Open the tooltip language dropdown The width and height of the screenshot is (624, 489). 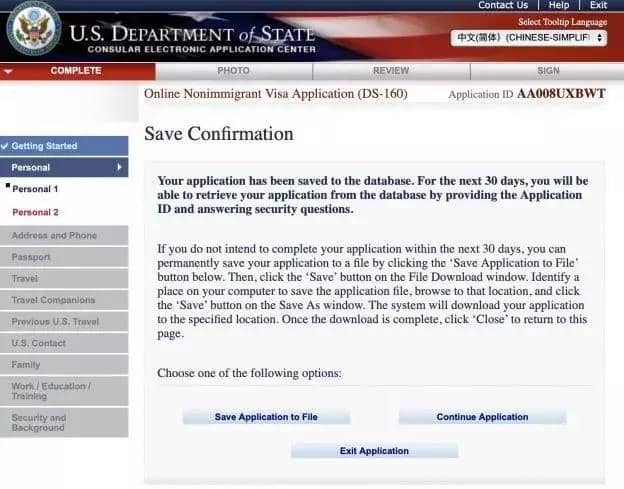click(x=529, y=38)
